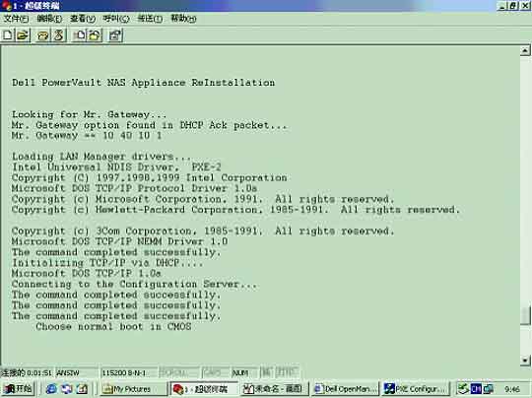Viewport: 532px width, 398px height.
Task: Click the Call (telephone) toolbar icon
Action: coord(43,34)
